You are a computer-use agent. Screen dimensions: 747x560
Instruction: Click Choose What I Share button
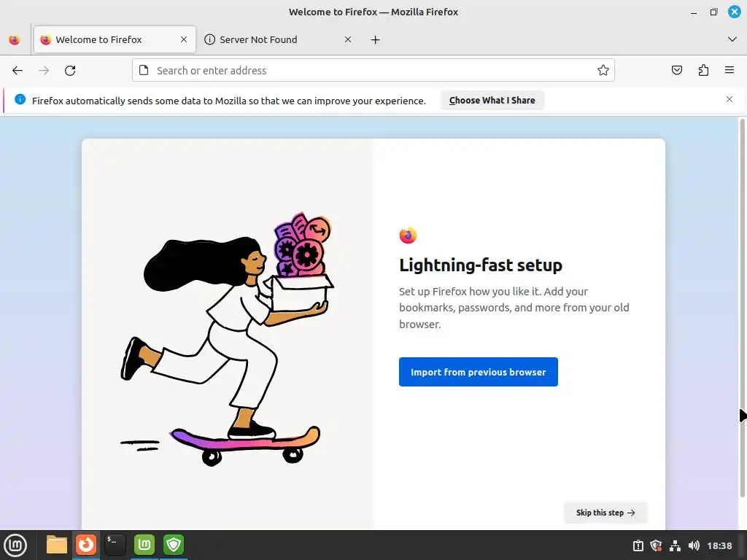click(x=492, y=101)
